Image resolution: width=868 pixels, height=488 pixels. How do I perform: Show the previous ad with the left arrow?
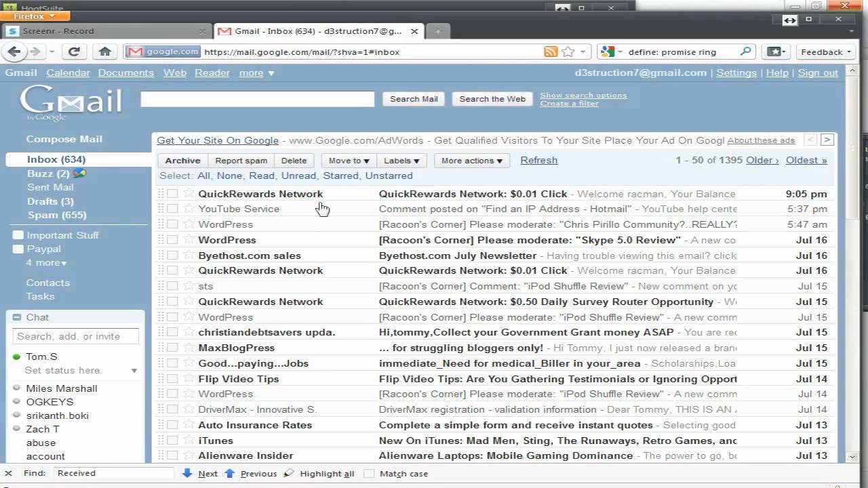810,140
